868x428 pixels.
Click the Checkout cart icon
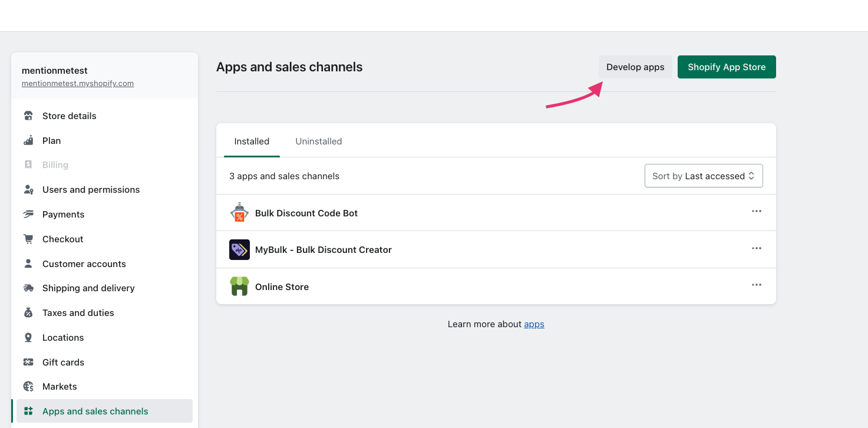tap(28, 239)
